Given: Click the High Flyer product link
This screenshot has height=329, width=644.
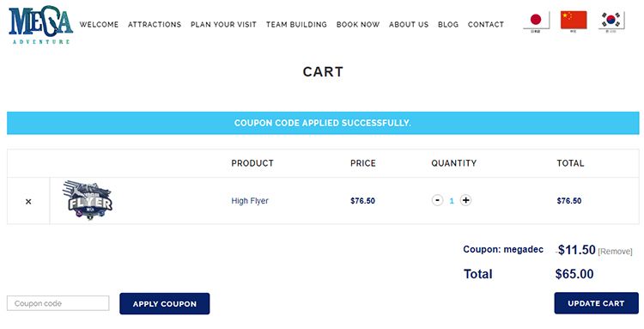Looking at the screenshot, I should (x=250, y=201).
